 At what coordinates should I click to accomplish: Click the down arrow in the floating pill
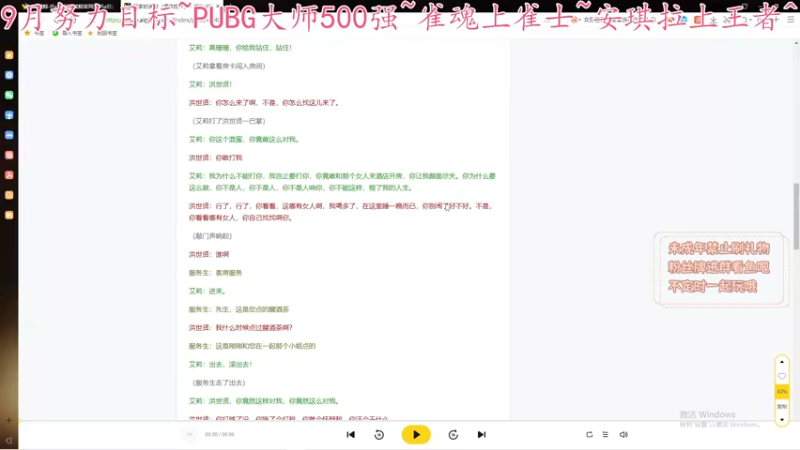(782, 420)
